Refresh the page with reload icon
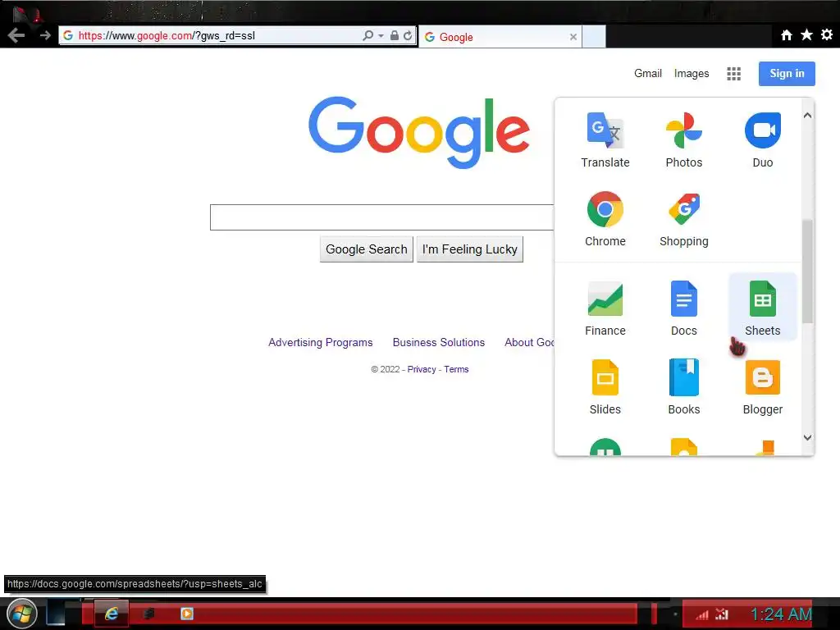This screenshot has height=630, width=840. 408,35
